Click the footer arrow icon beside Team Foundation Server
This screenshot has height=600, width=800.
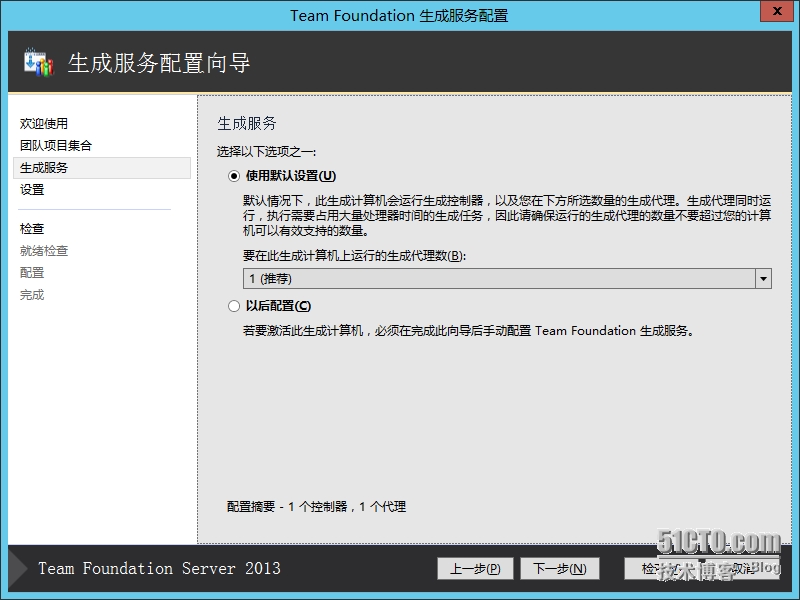18,568
